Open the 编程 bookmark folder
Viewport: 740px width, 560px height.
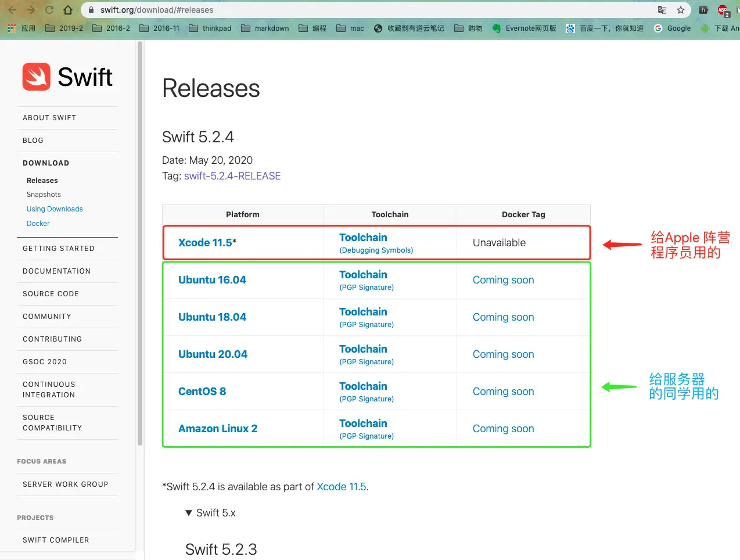tap(312, 28)
